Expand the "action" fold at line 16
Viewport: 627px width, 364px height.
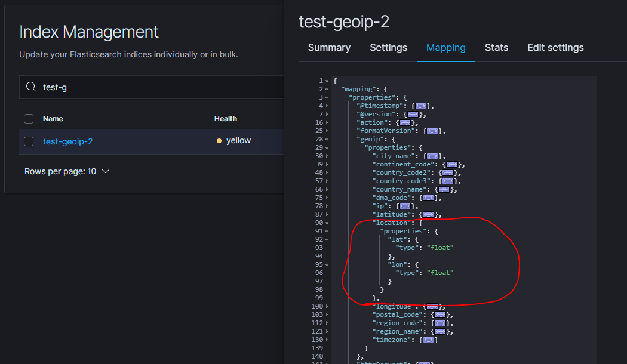coord(327,123)
